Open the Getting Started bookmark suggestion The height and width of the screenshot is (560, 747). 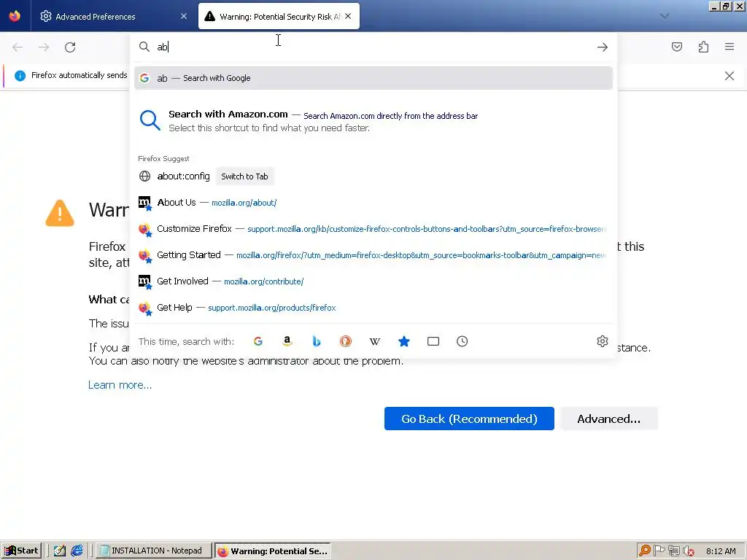click(373, 254)
